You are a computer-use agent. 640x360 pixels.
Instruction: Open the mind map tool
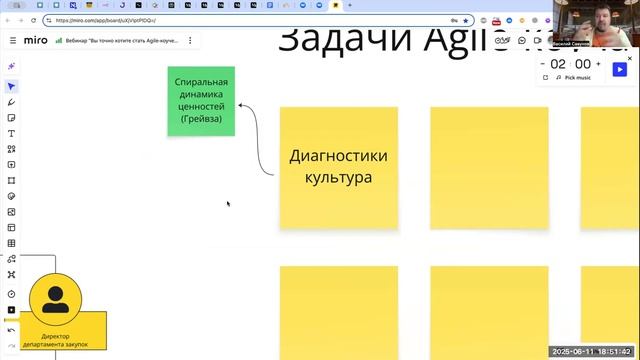pyautogui.click(x=11, y=275)
